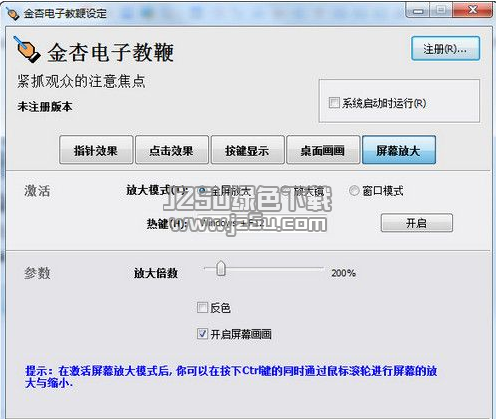Select the 窗口模式 radio button

[354, 191]
